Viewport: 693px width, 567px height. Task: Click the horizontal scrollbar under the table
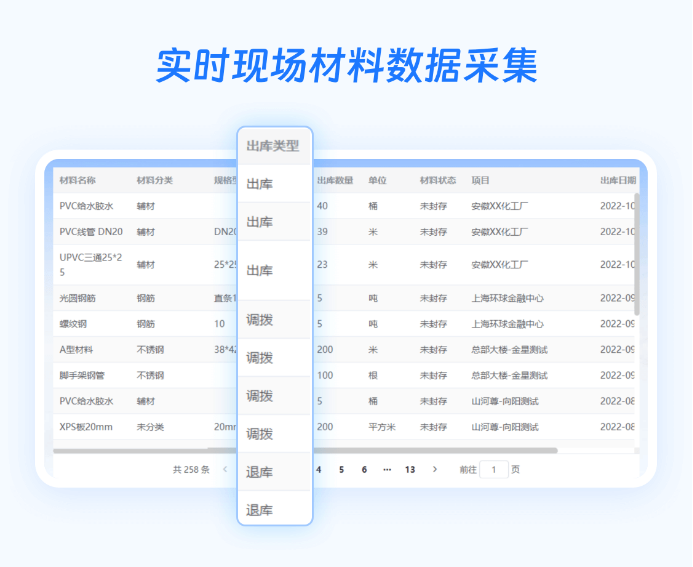pyautogui.click(x=300, y=451)
